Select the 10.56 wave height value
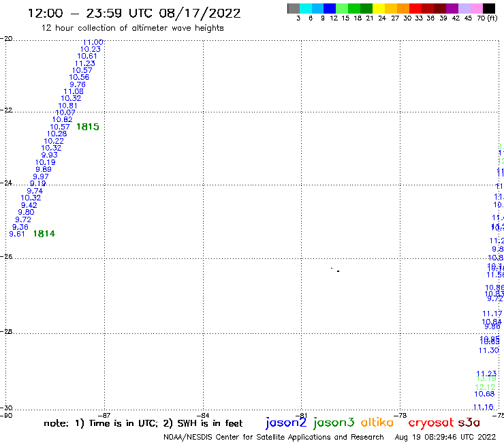 click(x=79, y=77)
